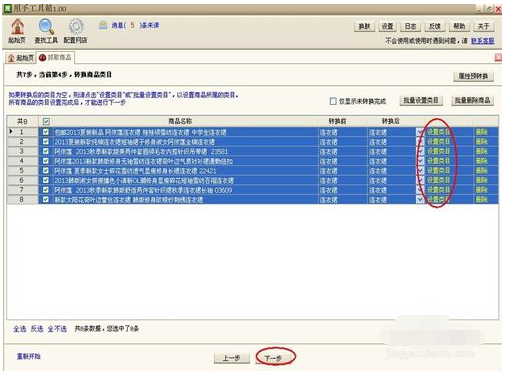
Task: Go back with 上一步 button
Action: point(231,358)
